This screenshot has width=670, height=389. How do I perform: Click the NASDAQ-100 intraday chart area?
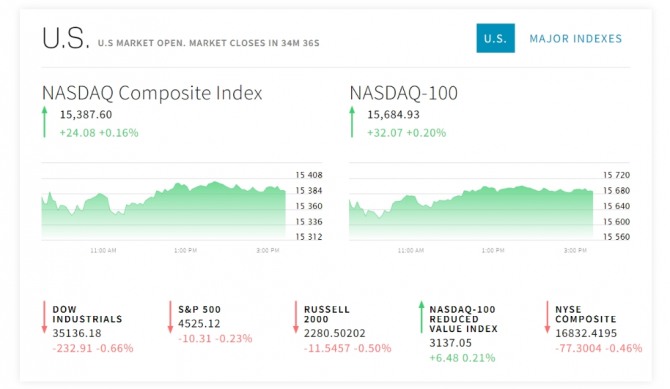471,209
